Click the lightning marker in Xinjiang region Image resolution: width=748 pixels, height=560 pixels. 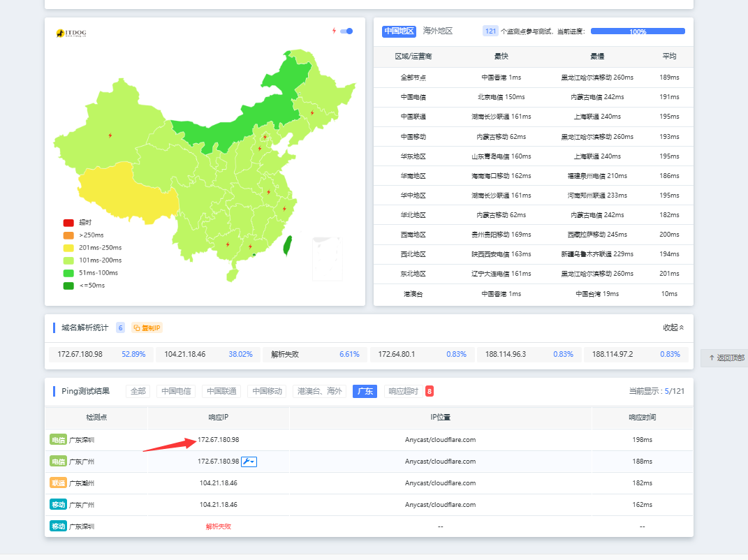click(110, 135)
